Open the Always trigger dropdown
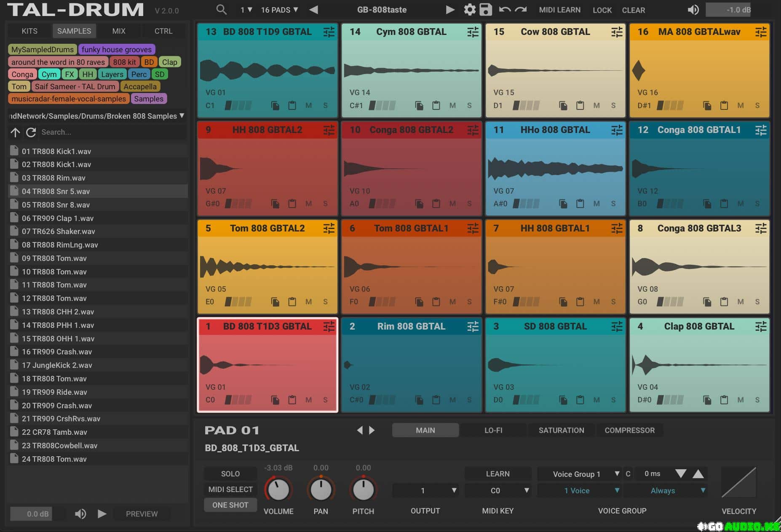The width and height of the screenshot is (781, 532). [665, 490]
